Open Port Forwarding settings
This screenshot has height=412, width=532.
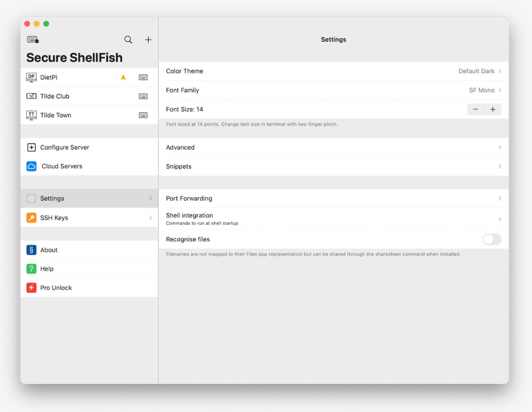click(333, 199)
